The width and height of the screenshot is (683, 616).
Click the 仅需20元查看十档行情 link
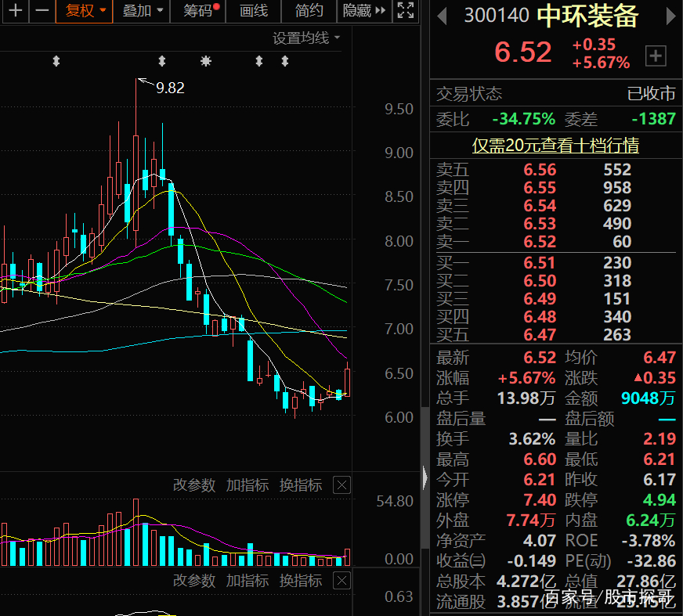[x=555, y=146]
